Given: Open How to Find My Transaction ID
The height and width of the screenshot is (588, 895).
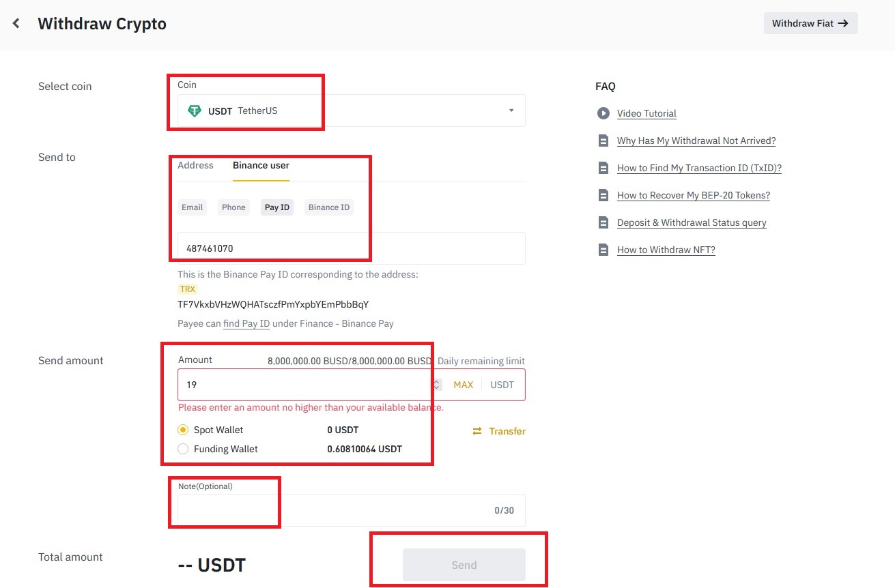Looking at the screenshot, I should click(x=699, y=168).
